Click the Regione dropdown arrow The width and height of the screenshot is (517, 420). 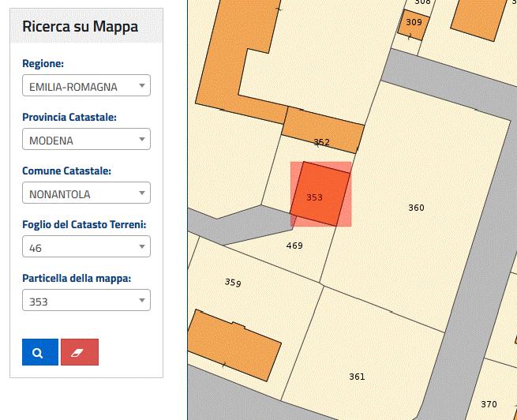[x=142, y=85]
